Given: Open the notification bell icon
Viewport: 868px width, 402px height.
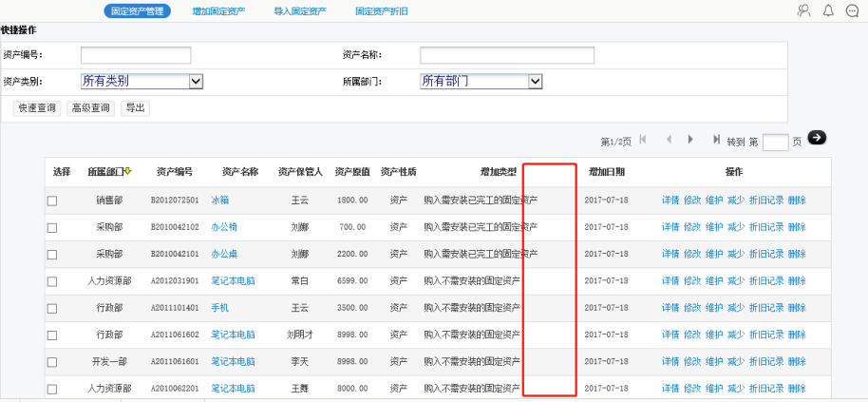Looking at the screenshot, I should tap(828, 10).
